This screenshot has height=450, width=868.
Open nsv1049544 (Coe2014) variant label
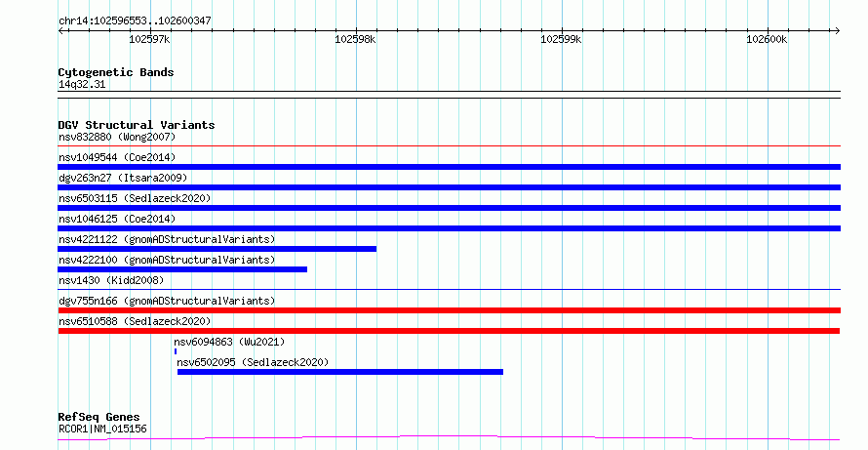pyautogui.click(x=117, y=157)
